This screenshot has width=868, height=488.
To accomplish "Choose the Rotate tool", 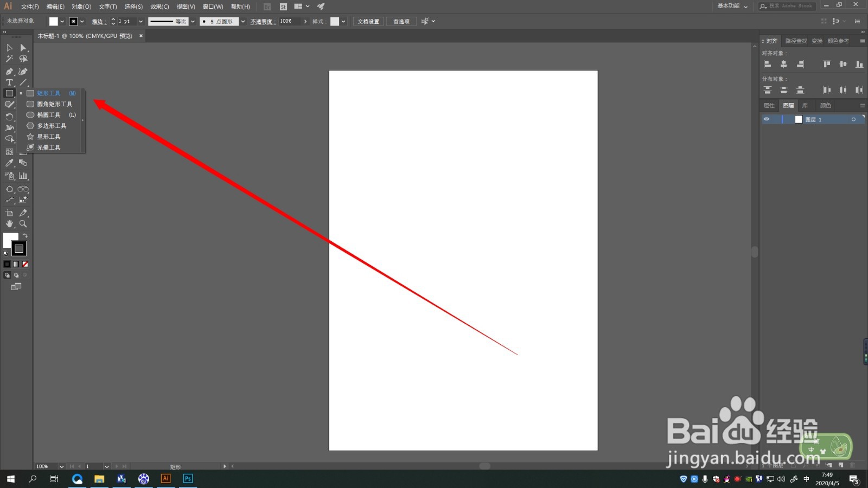I will [x=9, y=117].
